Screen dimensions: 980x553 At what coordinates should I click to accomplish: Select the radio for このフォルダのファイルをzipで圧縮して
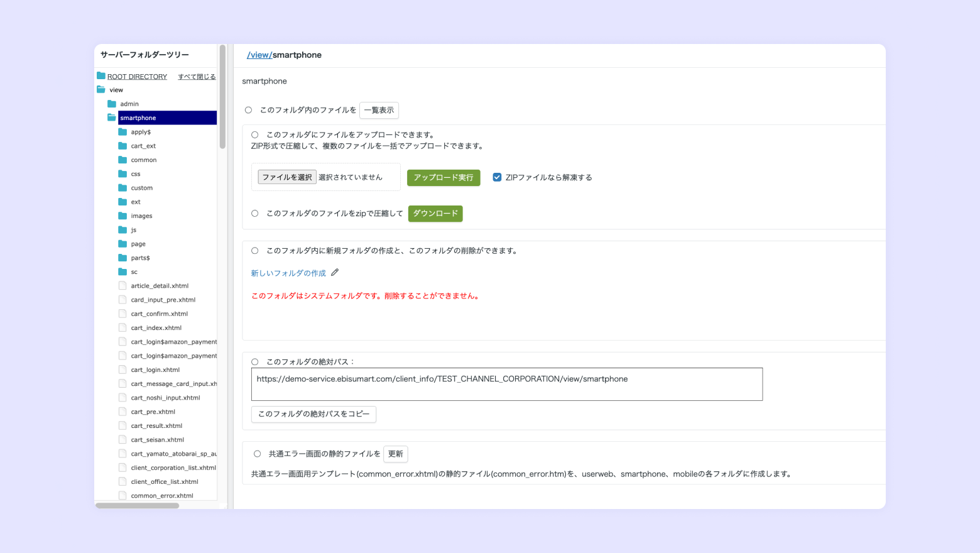255,214
